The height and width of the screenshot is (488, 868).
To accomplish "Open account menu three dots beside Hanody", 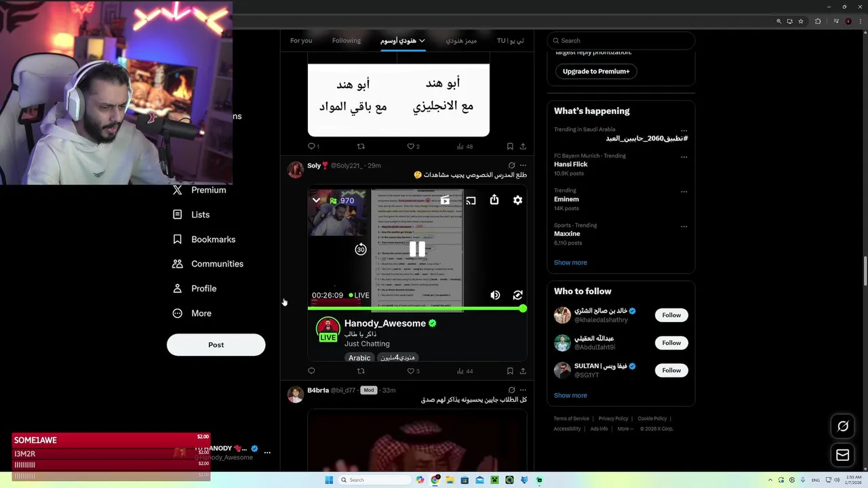I will 267,452.
